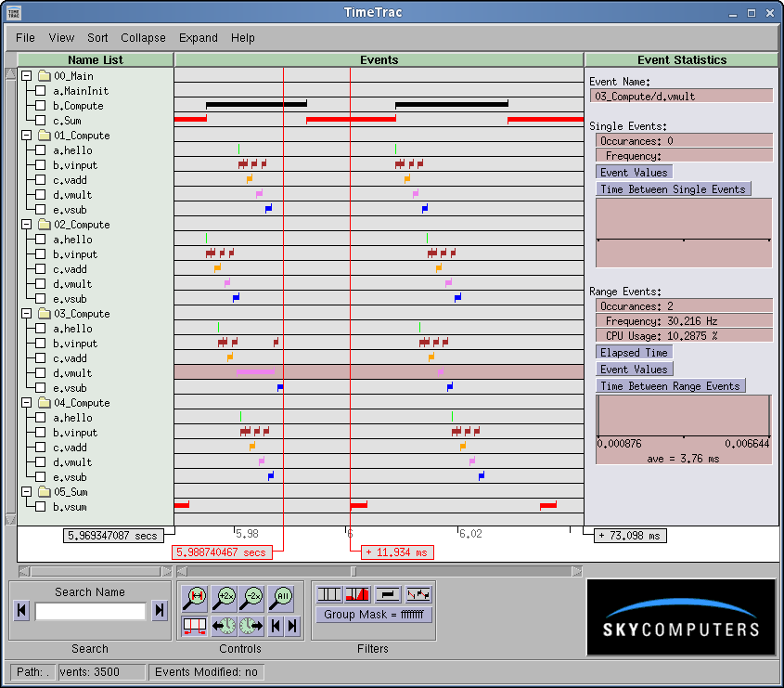Click the red + 11.934 ms cursor label
Screen dimensions: 784x688
pyautogui.click(x=397, y=552)
